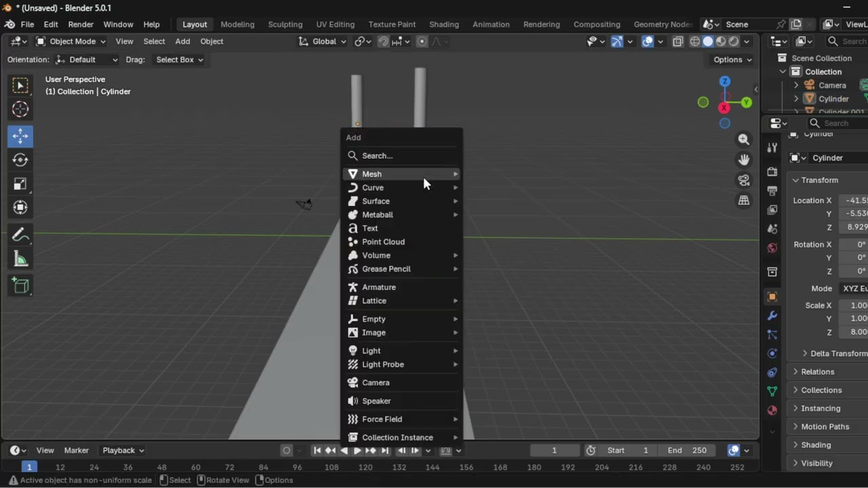Activate the Cursor tool
The height and width of the screenshot is (488, 868).
20,109
